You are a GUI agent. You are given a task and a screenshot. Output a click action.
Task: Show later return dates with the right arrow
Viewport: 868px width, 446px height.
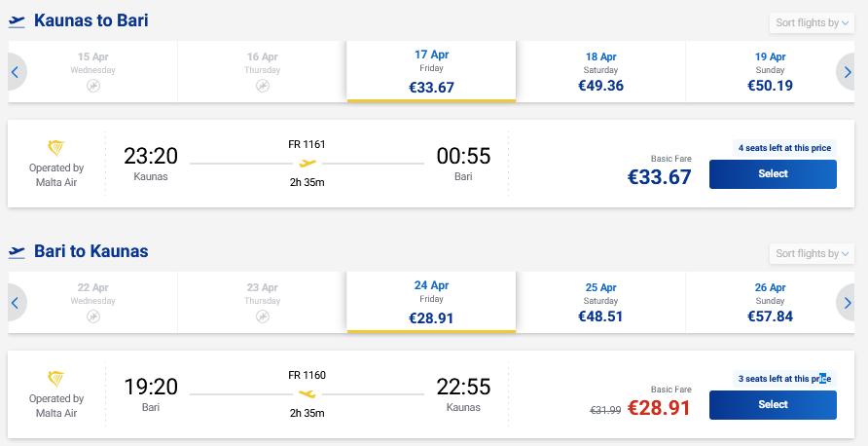850,303
